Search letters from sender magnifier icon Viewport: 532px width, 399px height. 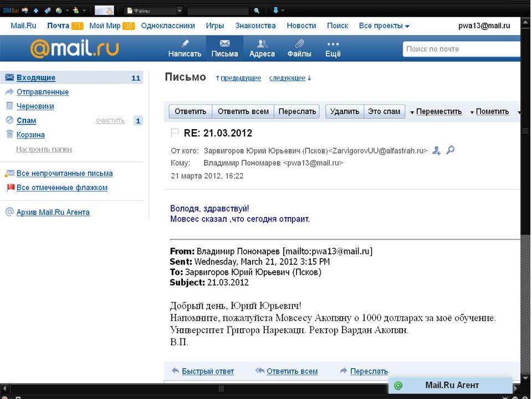coord(450,150)
